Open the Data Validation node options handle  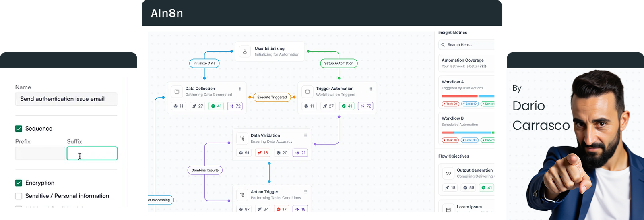305,135
